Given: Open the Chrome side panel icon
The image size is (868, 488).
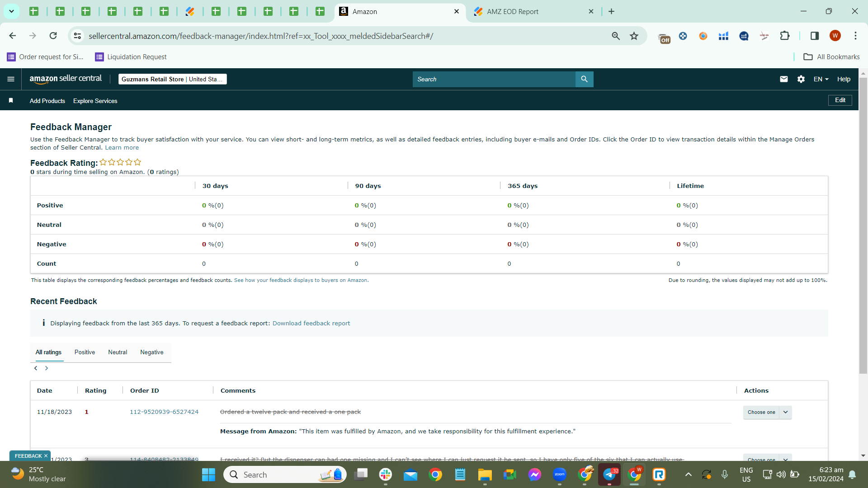Looking at the screenshot, I should click(x=815, y=36).
